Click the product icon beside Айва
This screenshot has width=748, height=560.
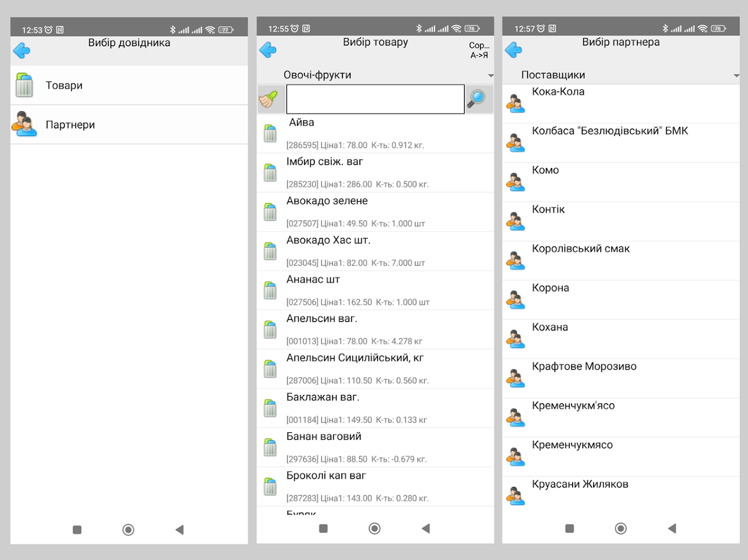tap(270, 134)
